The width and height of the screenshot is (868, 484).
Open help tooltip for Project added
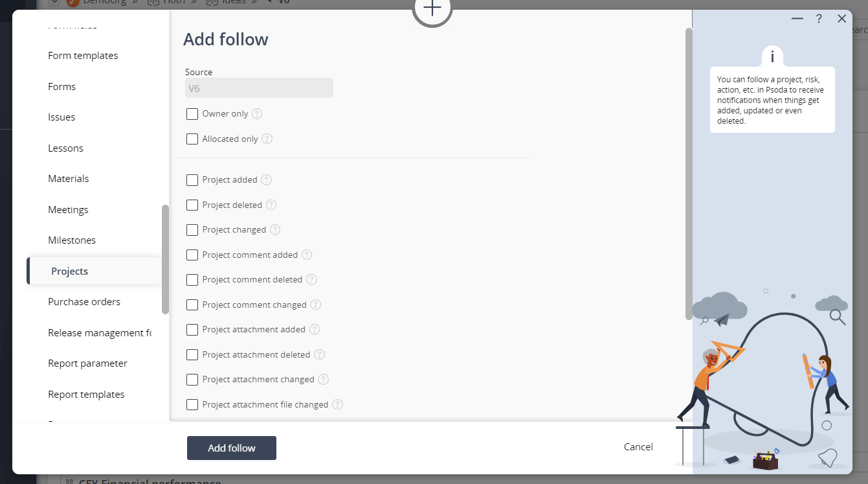tap(266, 180)
